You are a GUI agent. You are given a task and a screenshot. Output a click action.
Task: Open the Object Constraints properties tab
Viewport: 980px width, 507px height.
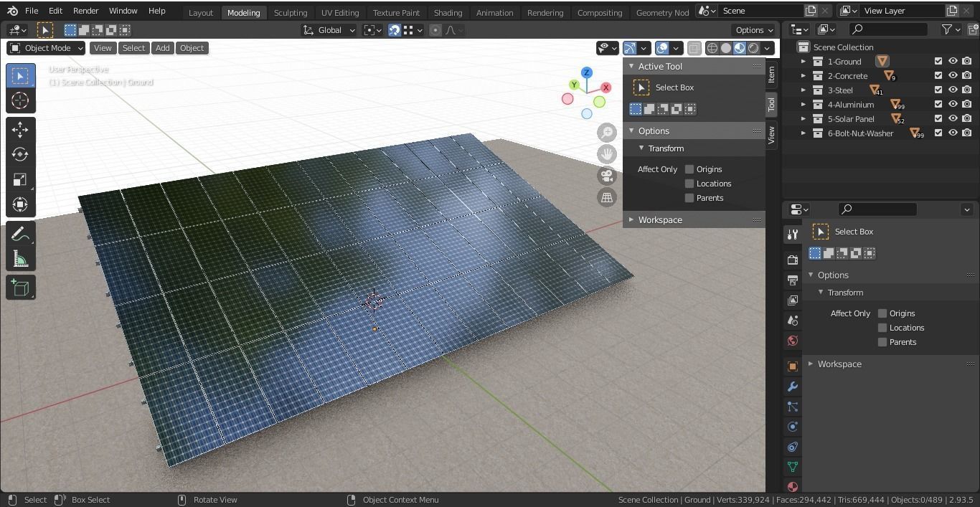tap(793, 446)
